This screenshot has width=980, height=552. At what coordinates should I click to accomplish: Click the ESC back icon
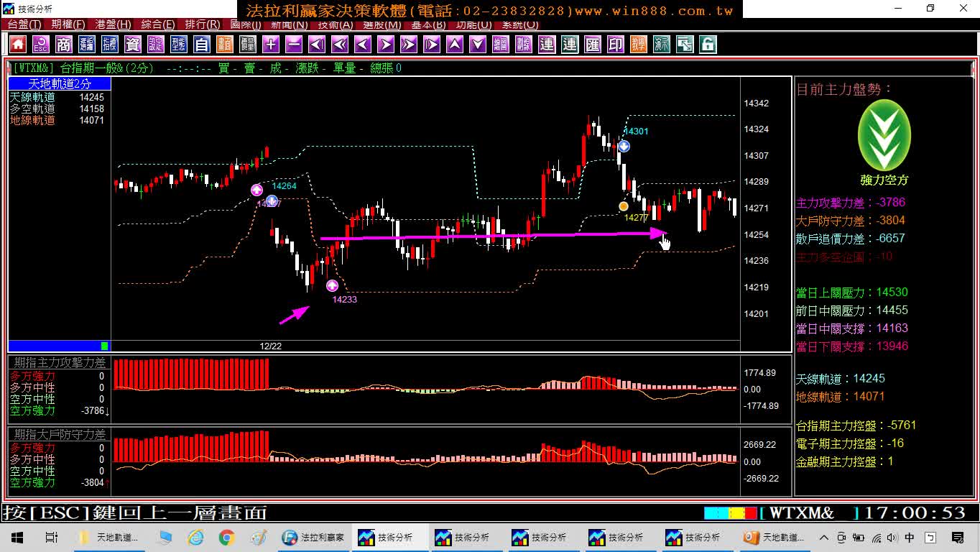click(x=41, y=45)
